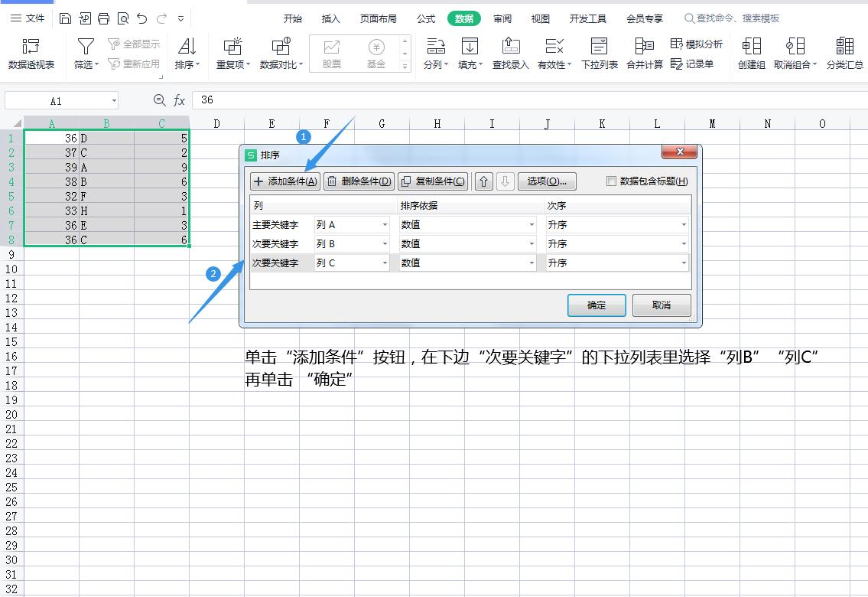Click the 分列 (Text to Columns) icon

(x=435, y=52)
